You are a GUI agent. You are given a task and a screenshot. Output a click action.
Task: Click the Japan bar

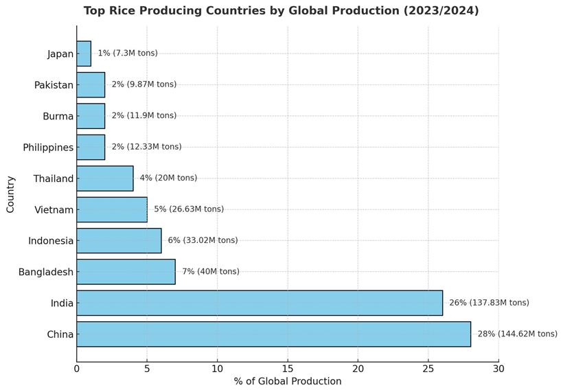[x=84, y=54]
